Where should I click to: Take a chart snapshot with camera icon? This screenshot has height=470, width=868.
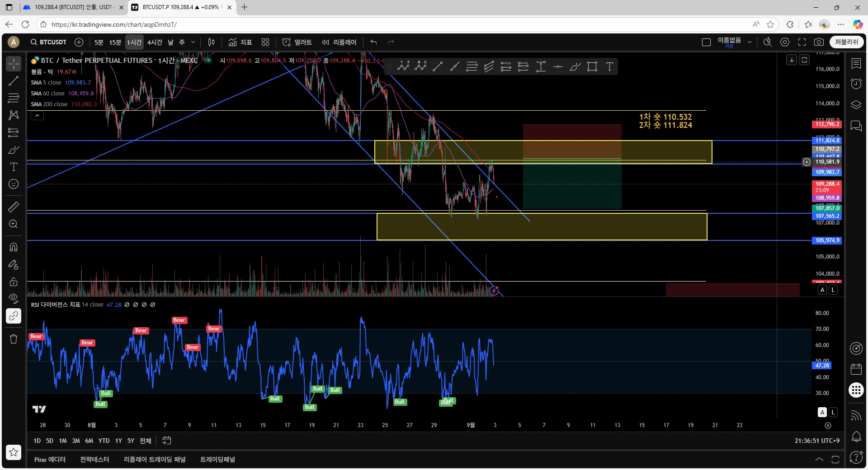point(819,42)
